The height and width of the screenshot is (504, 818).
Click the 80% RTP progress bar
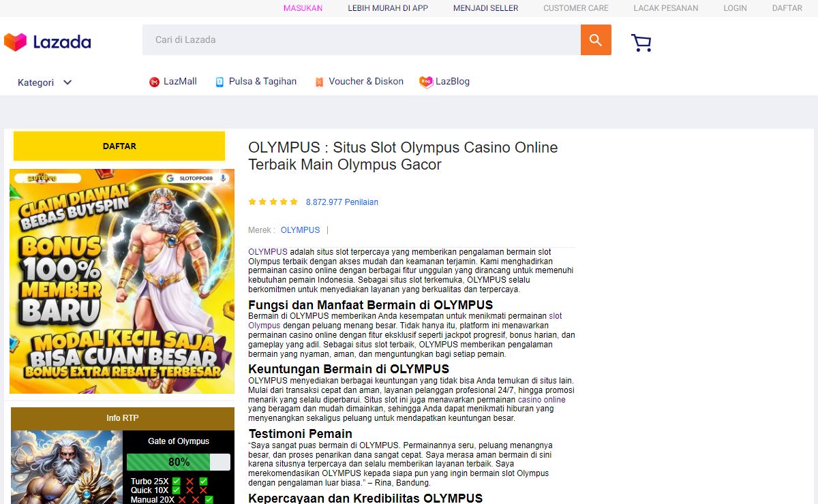(x=179, y=462)
